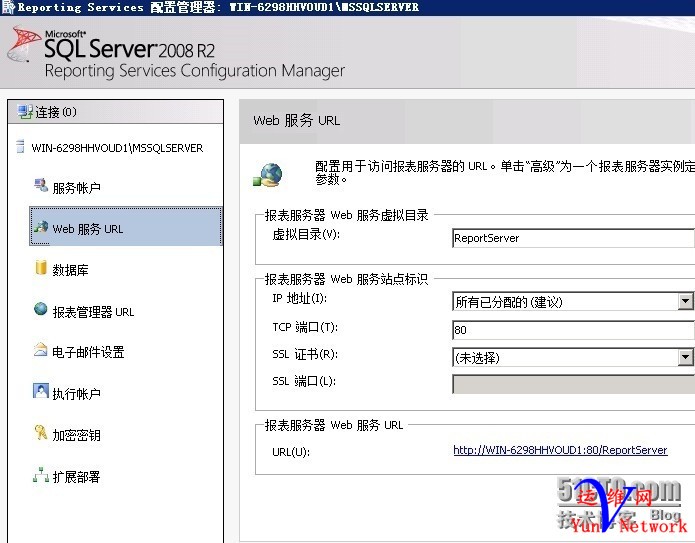
Task: Click the 连接 (Connect) button icon
Action: click(x=25, y=112)
